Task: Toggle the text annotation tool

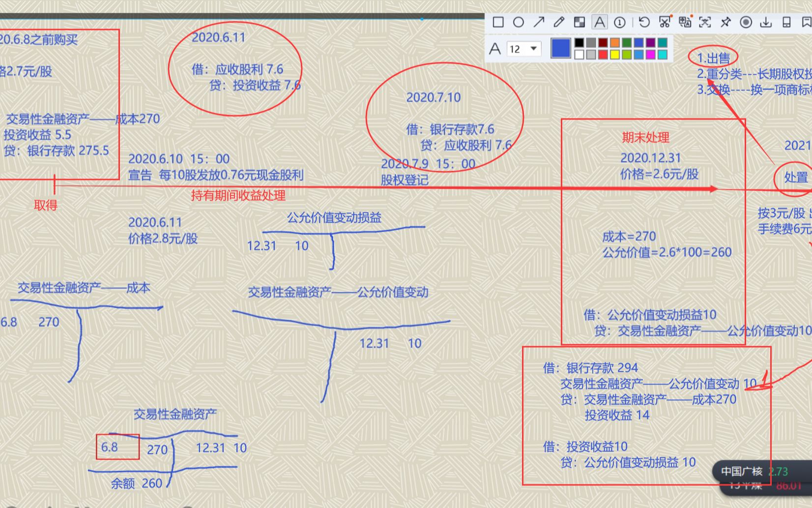Action: pos(599,22)
